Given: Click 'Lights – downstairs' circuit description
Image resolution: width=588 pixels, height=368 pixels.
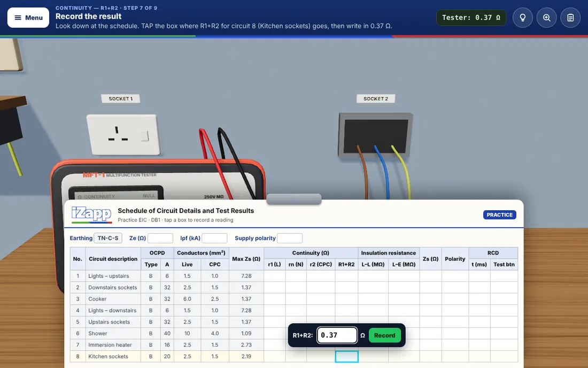Looking at the screenshot, I should point(112,311).
